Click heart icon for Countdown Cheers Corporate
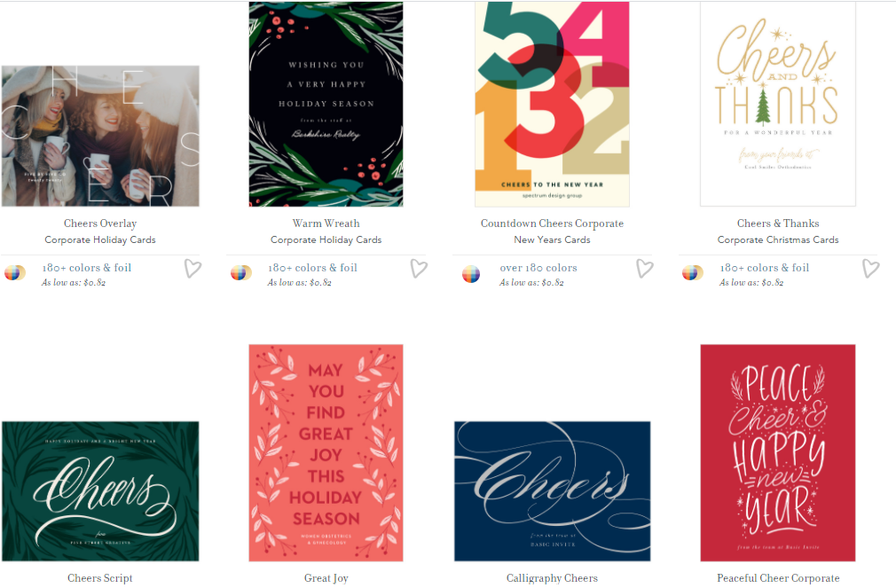 [x=645, y=268]
